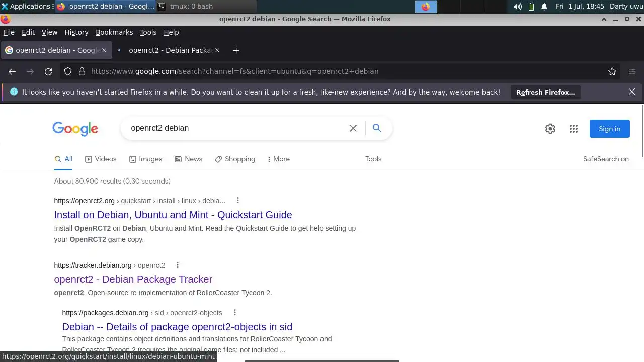Click the page vertical scrollbar
Screen dimensions: 644x362
pos(642,131)
